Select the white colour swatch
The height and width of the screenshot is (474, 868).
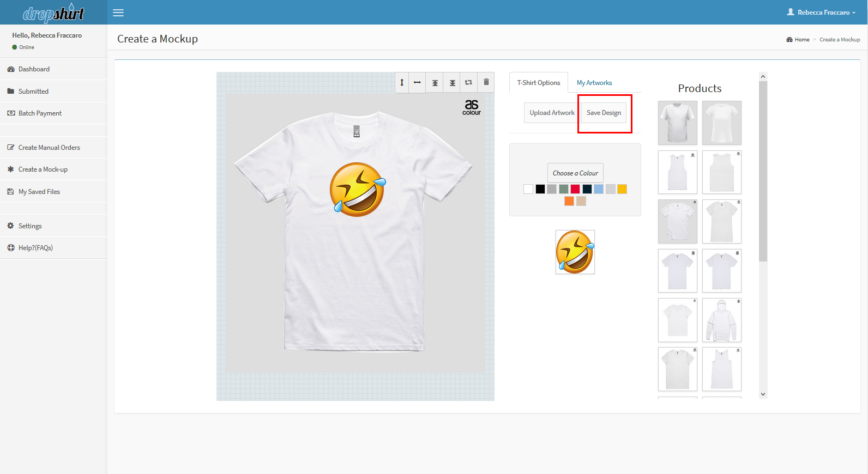528,189
